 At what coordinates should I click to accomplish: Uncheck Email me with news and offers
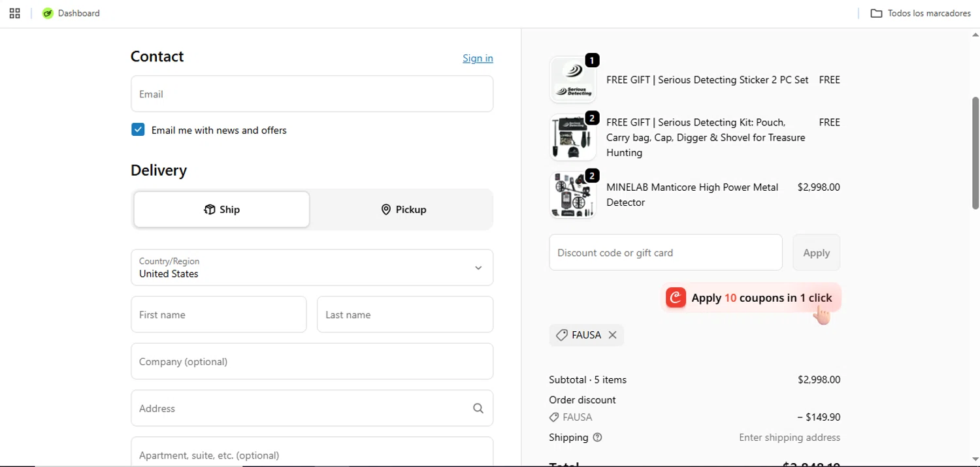point(138,130)
